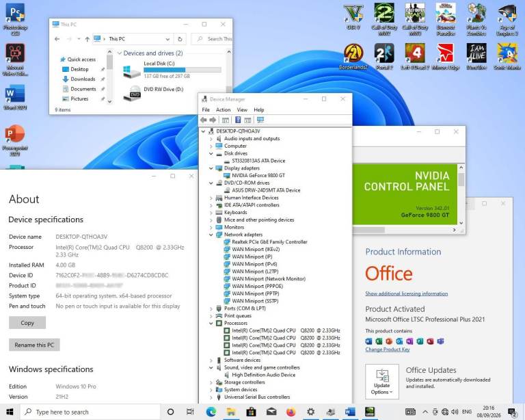The height and width of the screenshot is (420, 525).
Task: Launch Age of Empires 3 icon
Action: 507,19
